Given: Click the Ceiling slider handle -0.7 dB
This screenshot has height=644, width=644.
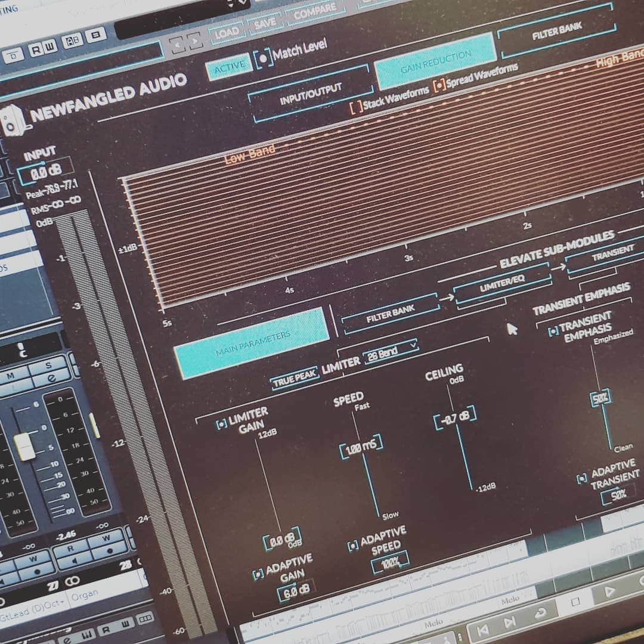Looking at the screenshot, I should pos(456,418).
